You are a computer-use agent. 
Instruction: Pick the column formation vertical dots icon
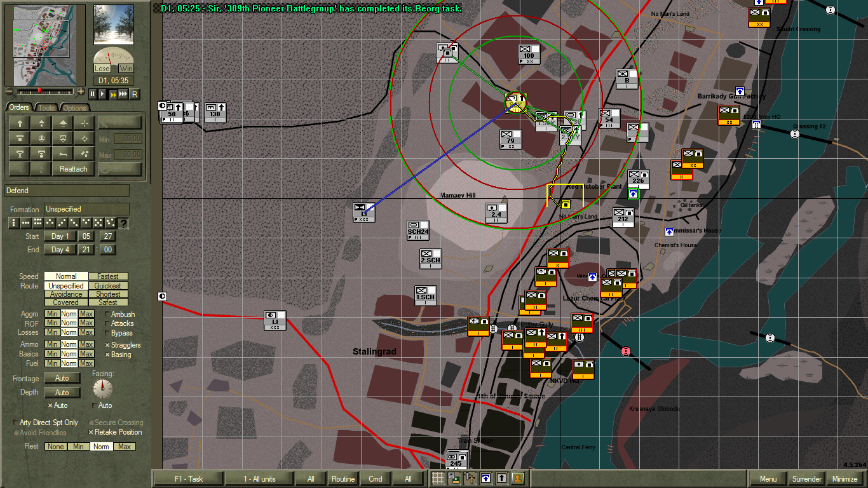click(14, 223)
